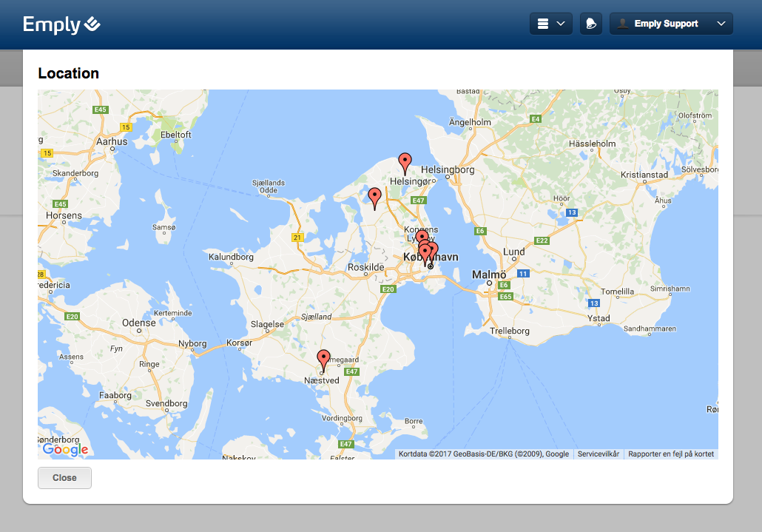This screenshot has height=532, width=762.
Task: Click the Google logo on the map
Action: click(x=66, y=449)
